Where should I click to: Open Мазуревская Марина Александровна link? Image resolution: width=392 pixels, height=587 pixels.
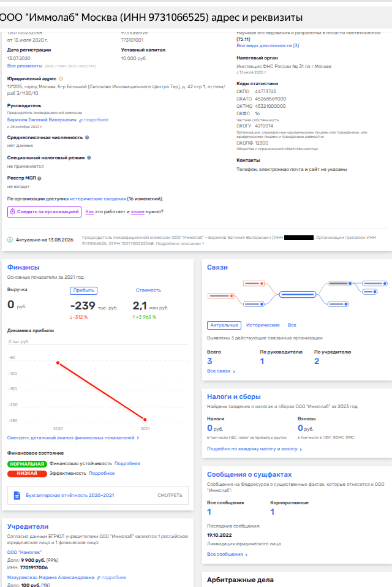tap(50, 578)
